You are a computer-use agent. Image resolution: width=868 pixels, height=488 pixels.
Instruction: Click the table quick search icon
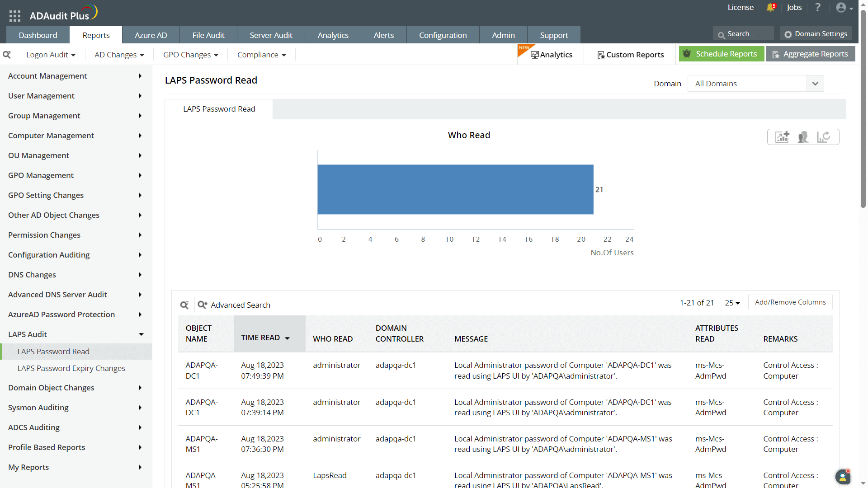(184, 305)
